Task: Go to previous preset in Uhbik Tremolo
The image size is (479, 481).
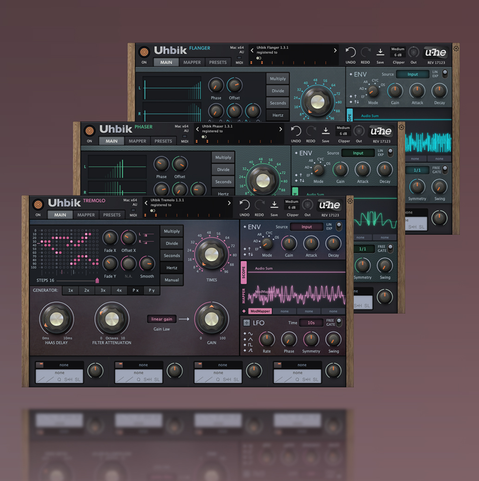Action: pos(146,203)
